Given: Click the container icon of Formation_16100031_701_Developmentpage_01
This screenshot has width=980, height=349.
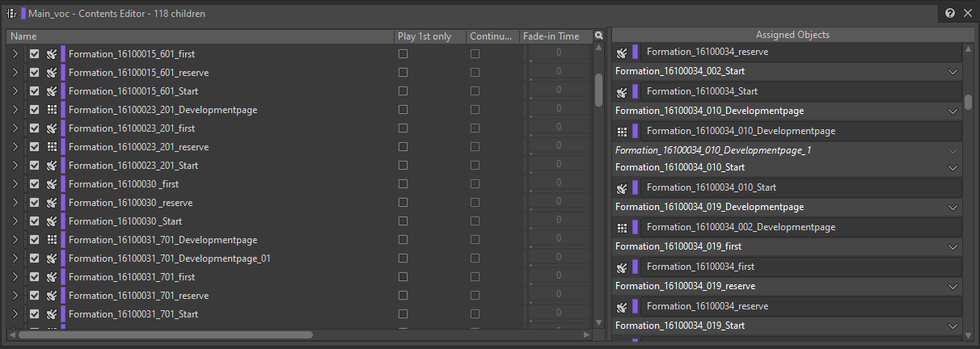Looking at the screenshot, I should (52, 259).
